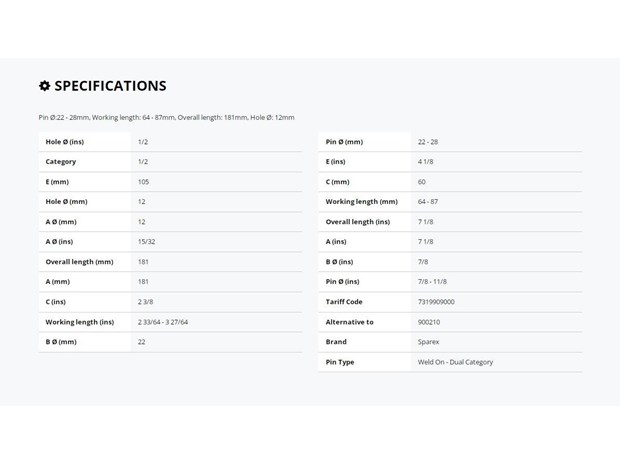Click the E (mm) value 105
This screenshot has height=465, width=620.
pos(143,182)
